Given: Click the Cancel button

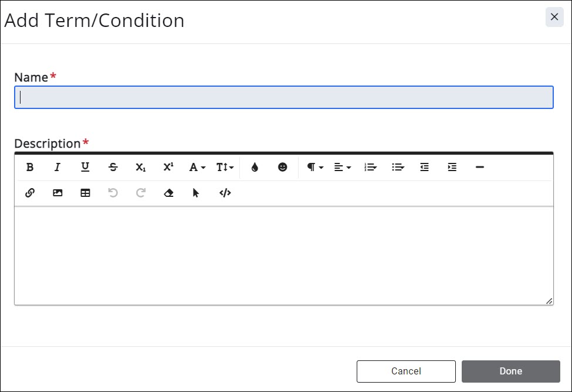Looking at the screenshot, I should [406, 371].
